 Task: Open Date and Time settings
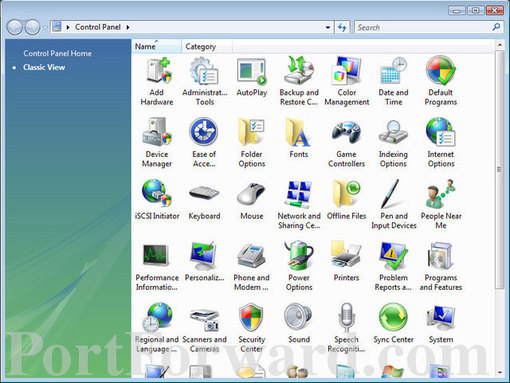[394, 81]
